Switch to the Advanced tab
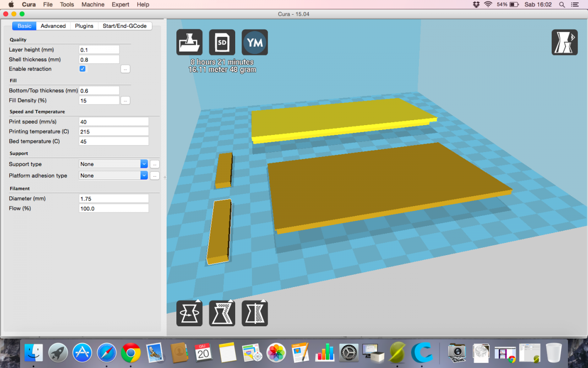This screenshot has width=588, height=368. pos(53,26)
